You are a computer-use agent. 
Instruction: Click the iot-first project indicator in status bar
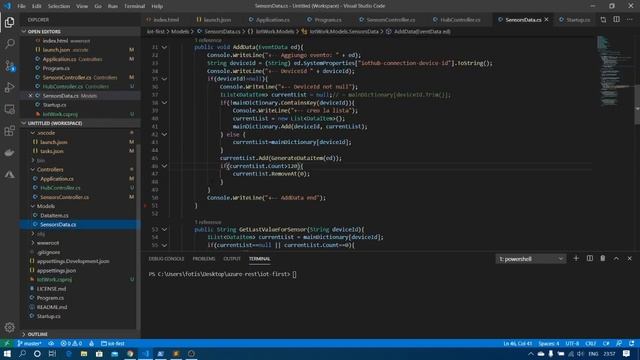pyautogui.click(x=113, y=344)
